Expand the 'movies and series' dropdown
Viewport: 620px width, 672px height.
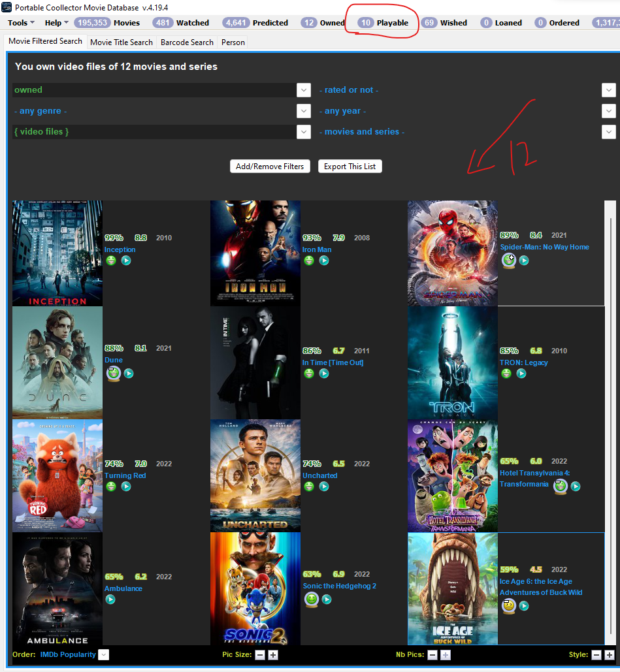point(608,131)
